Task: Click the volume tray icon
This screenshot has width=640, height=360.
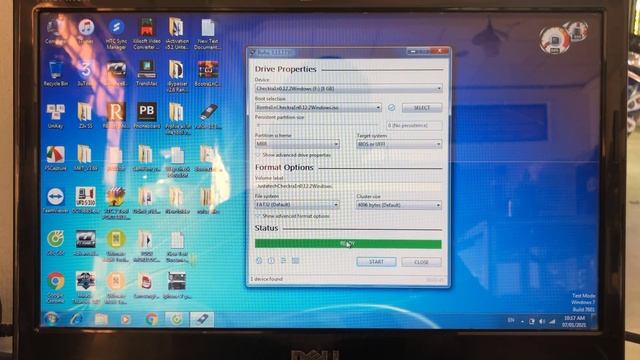Action: [x=542, y=321]
